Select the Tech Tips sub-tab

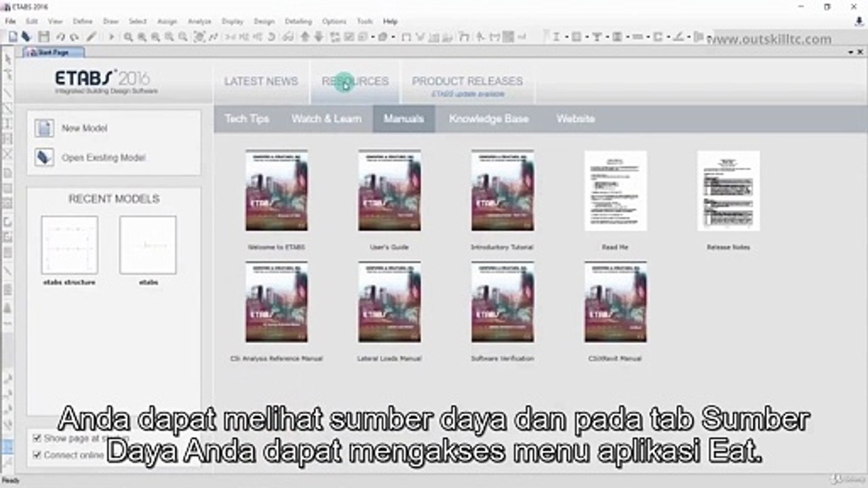[247, 119]
